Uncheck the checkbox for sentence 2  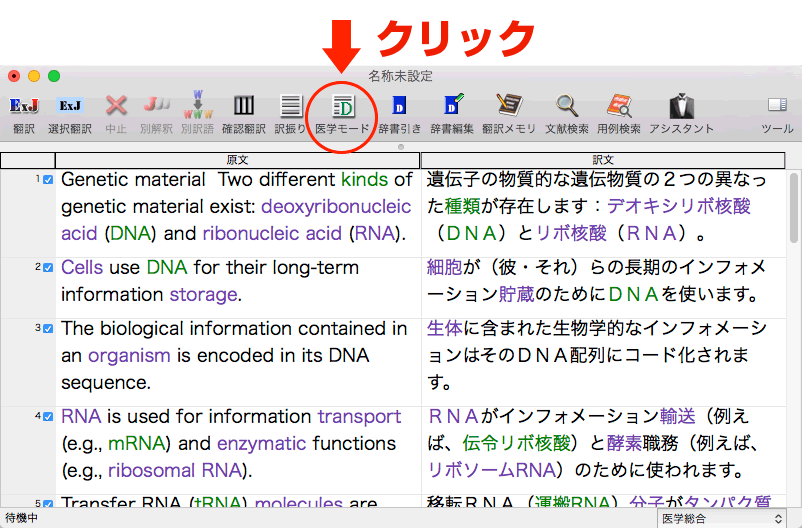point(48,268)
